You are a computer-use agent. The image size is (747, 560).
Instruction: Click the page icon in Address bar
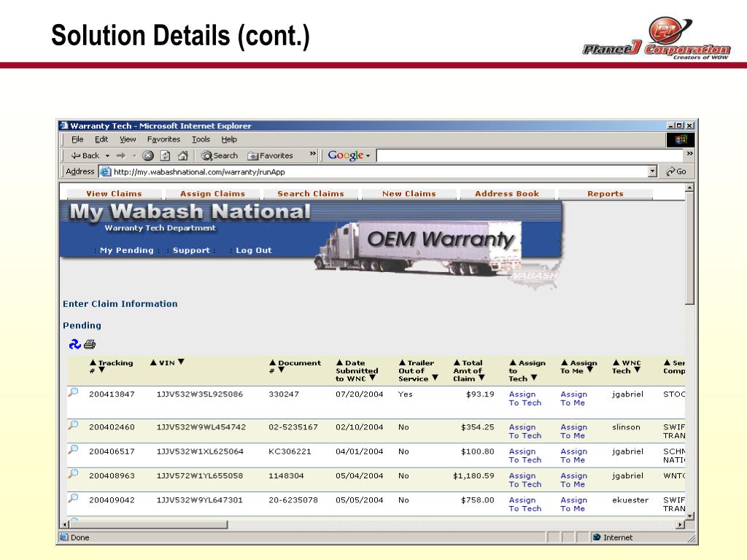click(105, 172)
